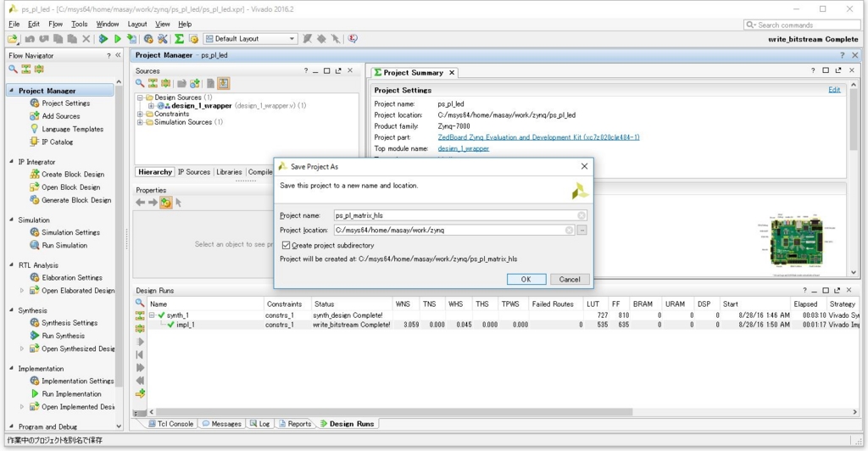Open the Flow menu
Screen dimensions: 868x451
(x=55, y=25)
